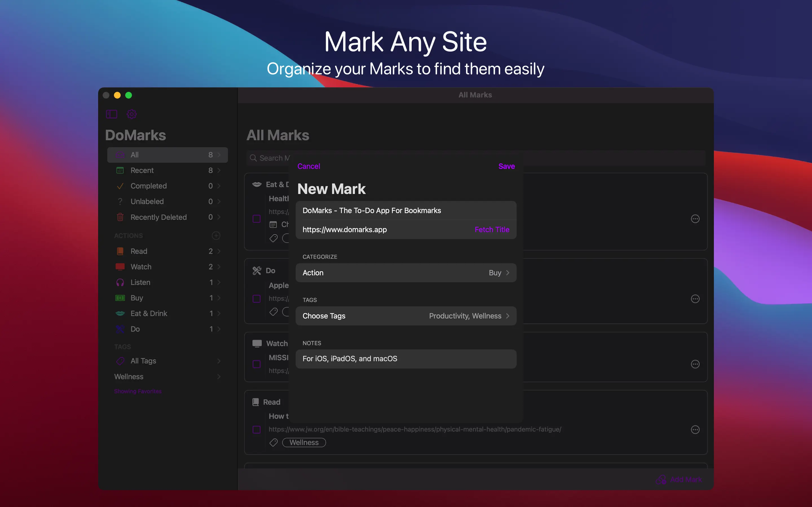The width and height of the screenshot is (812, 507).
Task: Select the Eat & Drink action list
Action: point(149,313)
